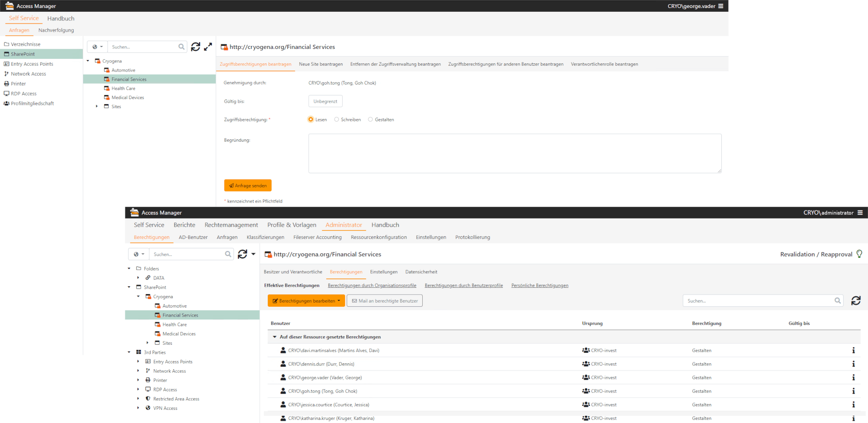Switch to the Nachverfolgung tab
Screen dimensions: 868x423
tap(56, 30)
